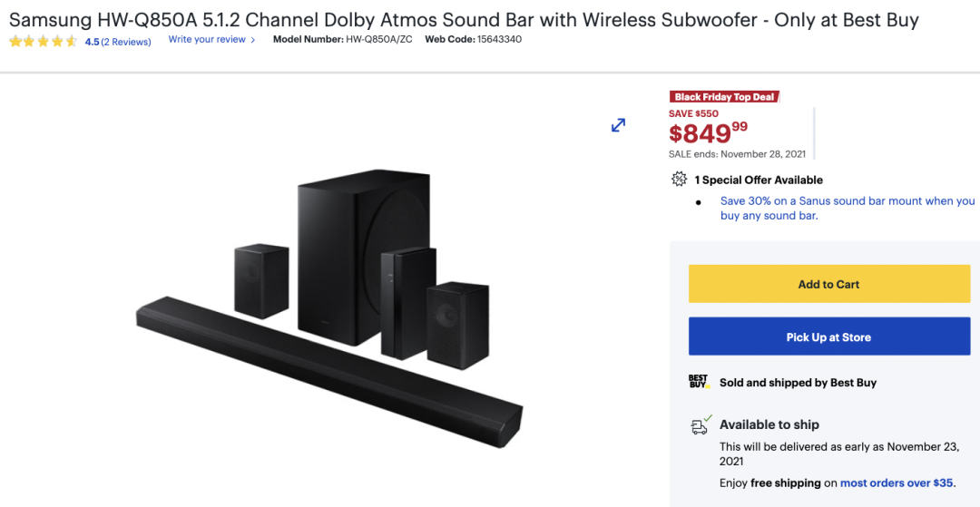Image resolution: width=980 pixels, height=507 pixels.
Task: Open the Sanus sound bar mount offer link
Action: pyautogui.click(x=847, y=208)
